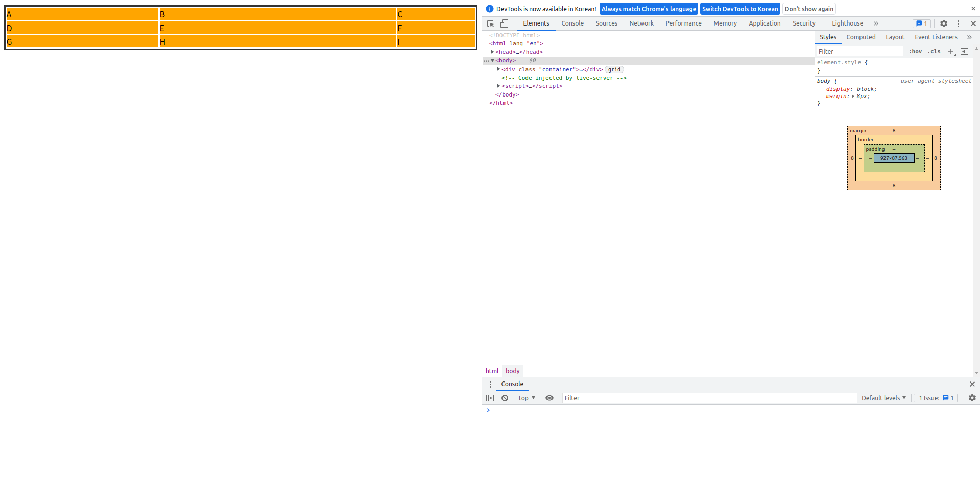Open the Security tab

tap(804, 23)
